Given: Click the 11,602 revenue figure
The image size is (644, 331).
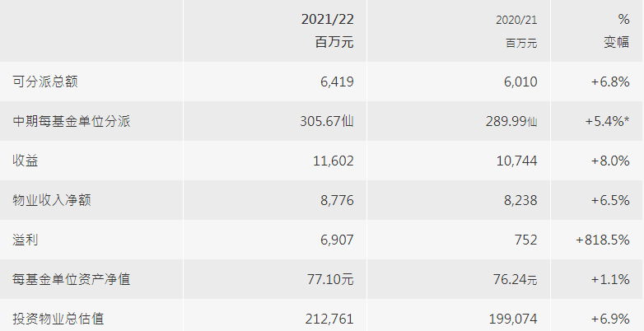Looking at the screenshot, I should click(332, 161).
